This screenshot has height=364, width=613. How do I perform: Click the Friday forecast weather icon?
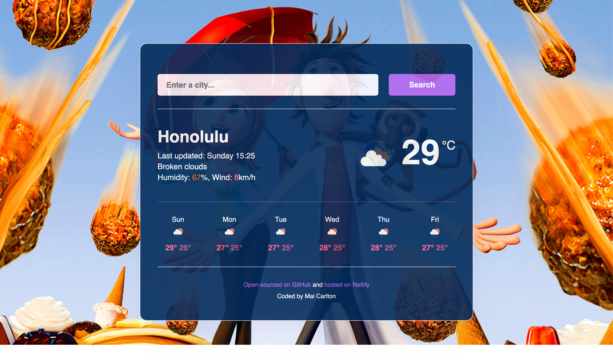[x=434, y=232]
